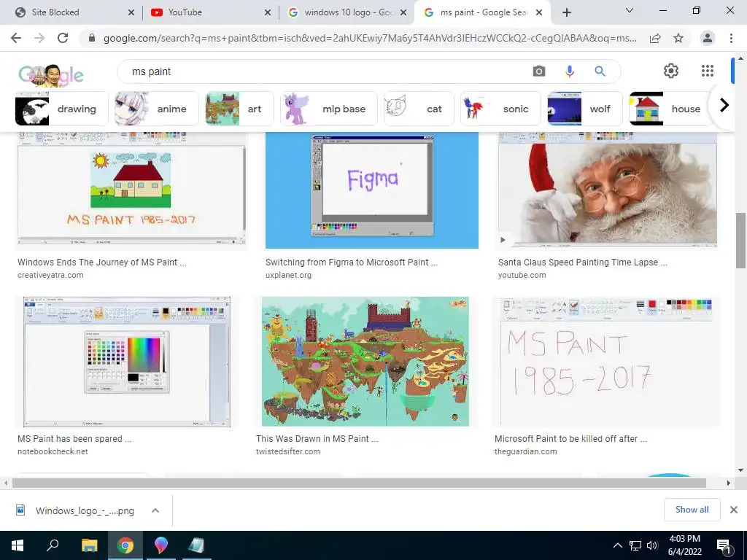Viewport: 747px width, 560px height.
Task: Reload the current page
Action: [63, 38]
